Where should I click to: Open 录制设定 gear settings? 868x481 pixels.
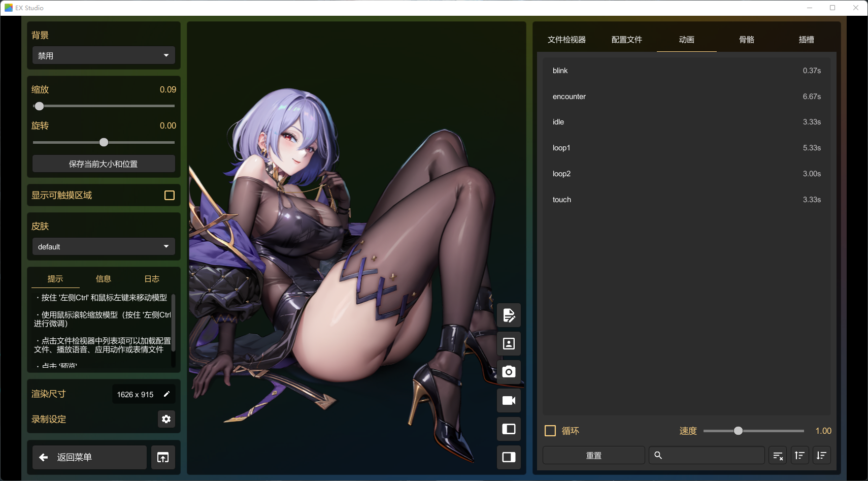click(166, 419)
